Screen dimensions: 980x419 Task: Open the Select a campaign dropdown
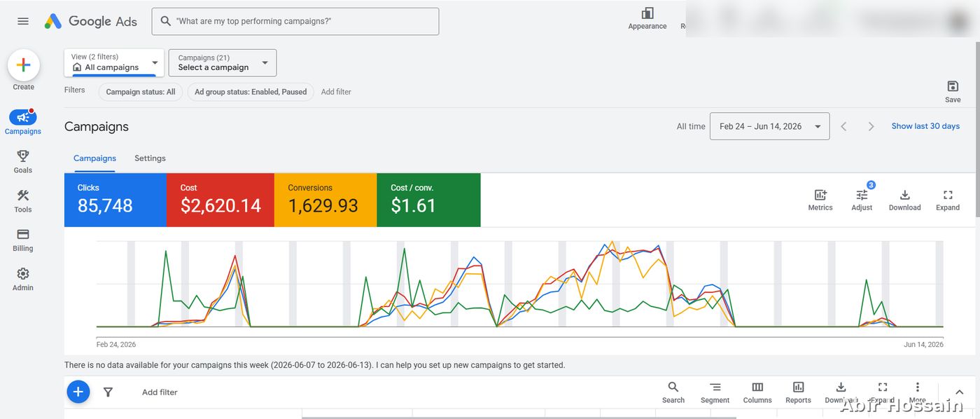coord(223,62)
